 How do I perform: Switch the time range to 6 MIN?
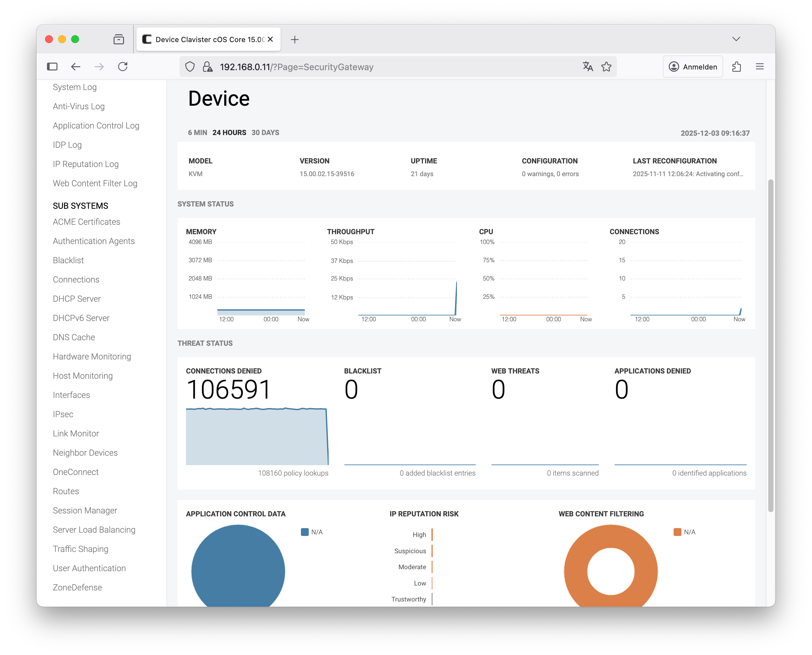point(197,133)
